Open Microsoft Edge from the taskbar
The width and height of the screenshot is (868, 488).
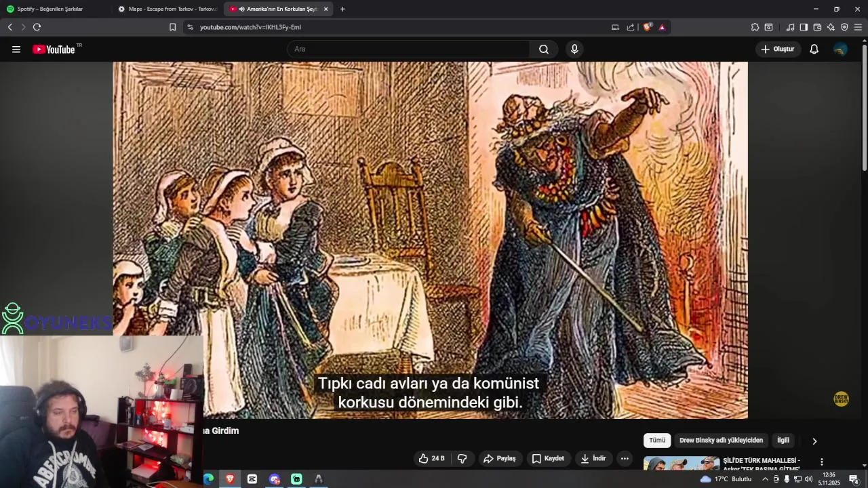tap(208, 479)
